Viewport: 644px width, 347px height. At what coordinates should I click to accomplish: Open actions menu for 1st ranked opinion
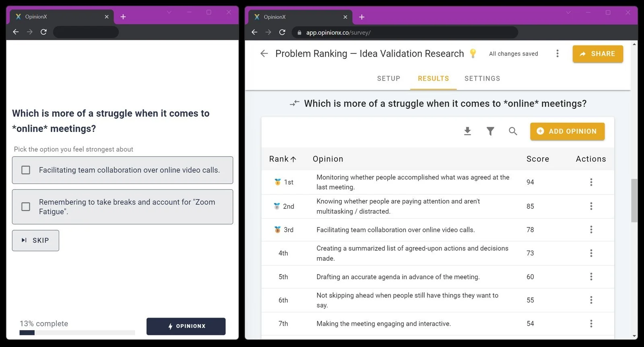click(591, 182)
